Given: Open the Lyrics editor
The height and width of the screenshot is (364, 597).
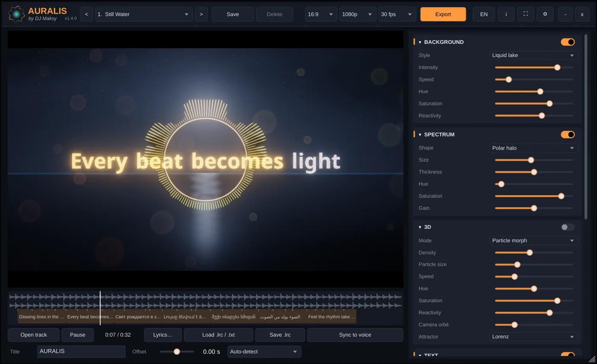Looking at the screenshot, I should pos(163,335).
